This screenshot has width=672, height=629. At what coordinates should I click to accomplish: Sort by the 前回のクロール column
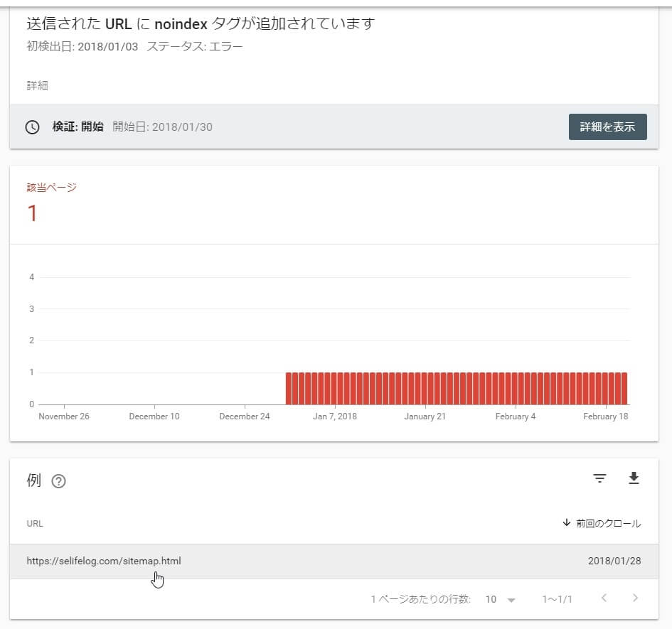(602, 523)
